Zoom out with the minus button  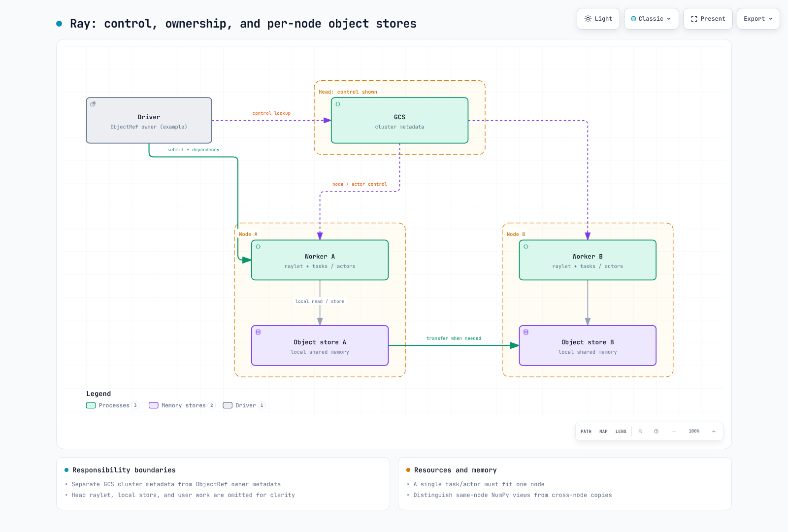[x=674, y=432]
